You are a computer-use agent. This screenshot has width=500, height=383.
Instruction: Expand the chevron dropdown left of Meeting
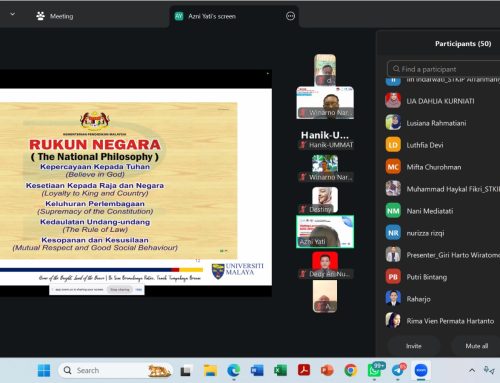tap(13, 14)
